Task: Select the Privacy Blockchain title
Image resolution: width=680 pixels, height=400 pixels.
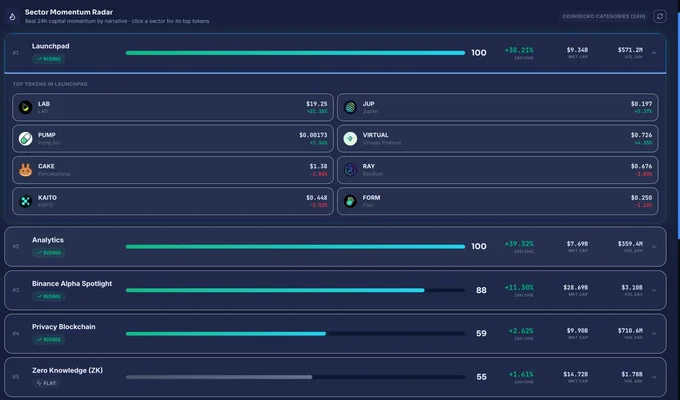Action: pyautogui.click(x=63, y=327)
